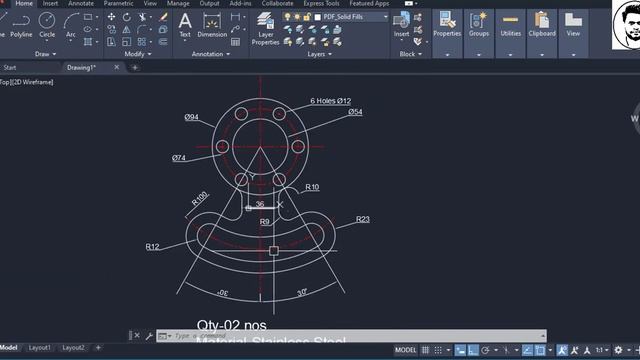The image size is (640, 360).
Task: Select the Text annotation tool
Action: (x=185, y=25)
